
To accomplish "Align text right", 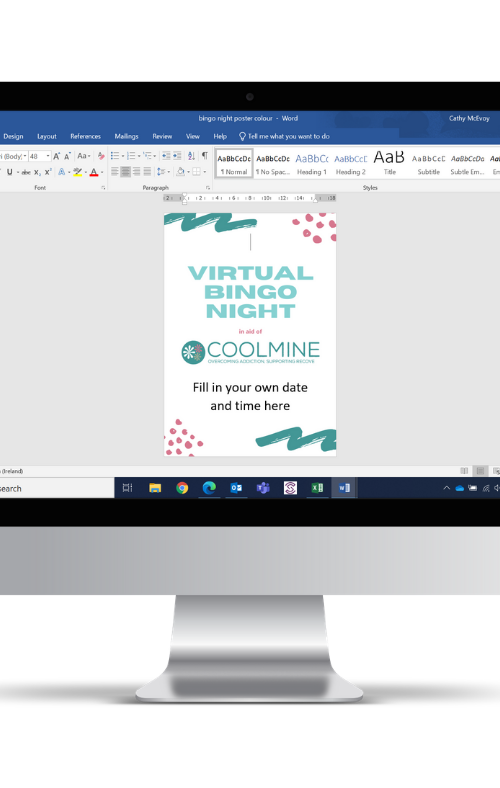I will pos(137,172).
